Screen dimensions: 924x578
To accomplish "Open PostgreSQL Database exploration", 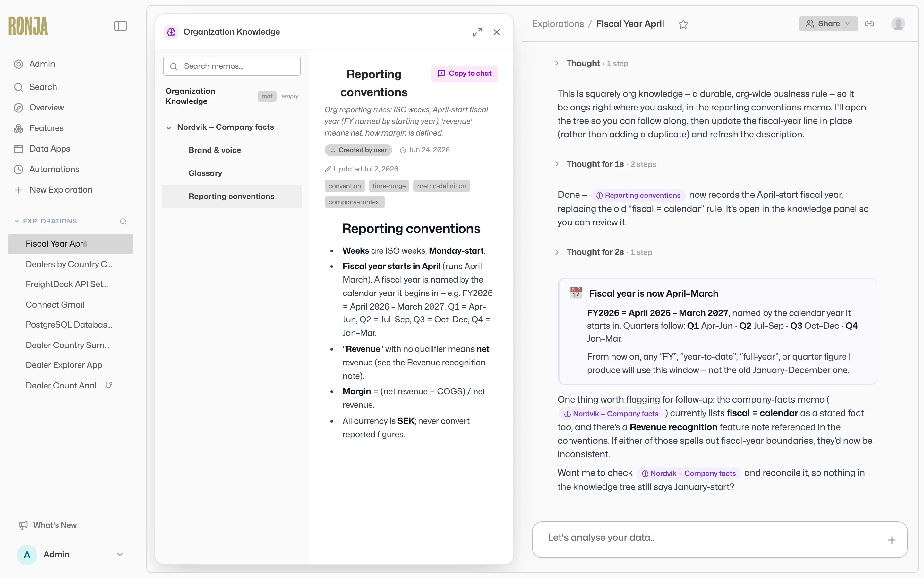I will click(x=69, y=325).
